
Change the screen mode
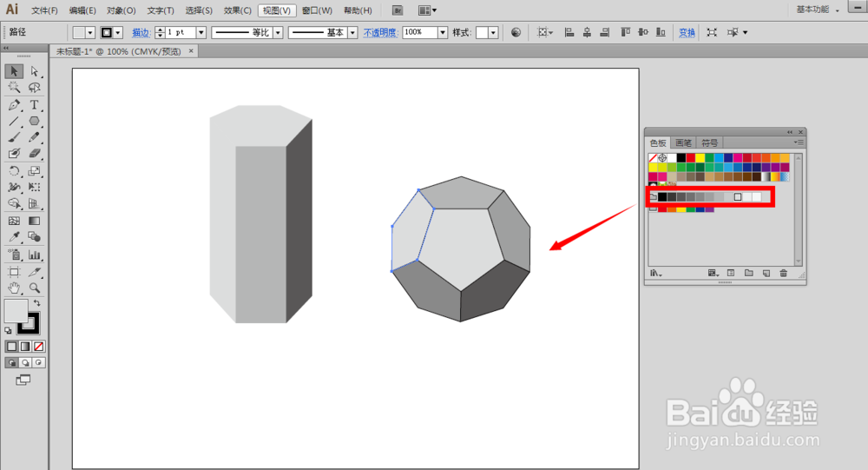click(x=23, y=381)
